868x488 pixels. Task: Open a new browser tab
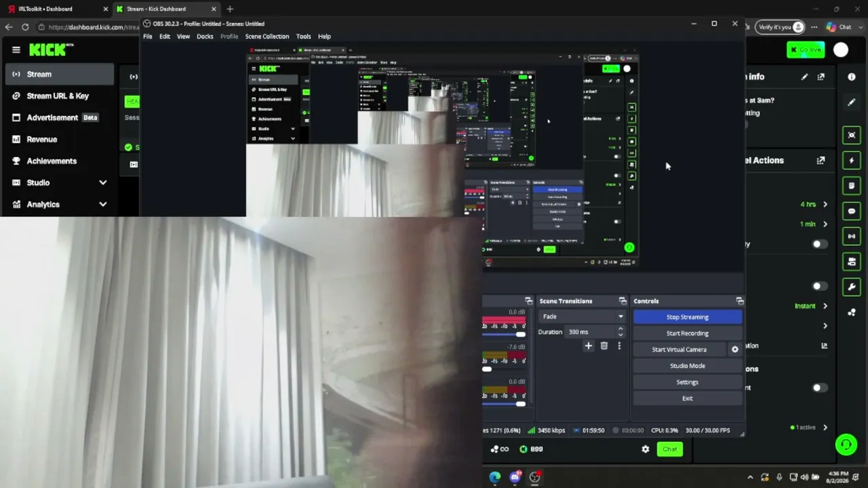(x=230, y=9)
